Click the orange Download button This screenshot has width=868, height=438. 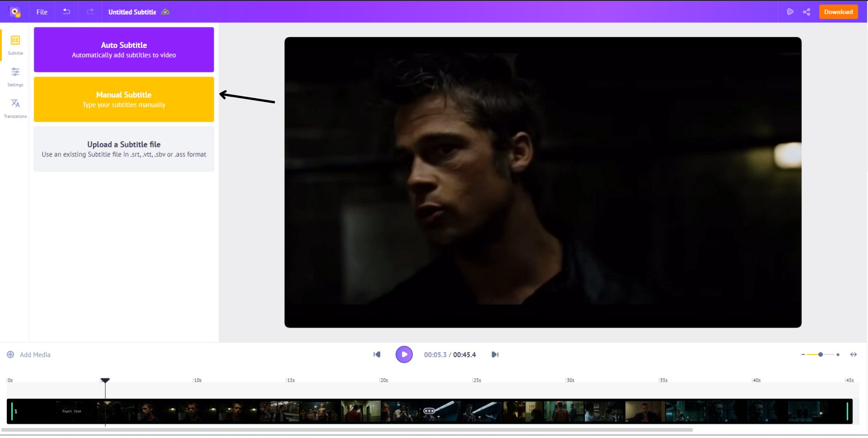(x=838, y=12)
